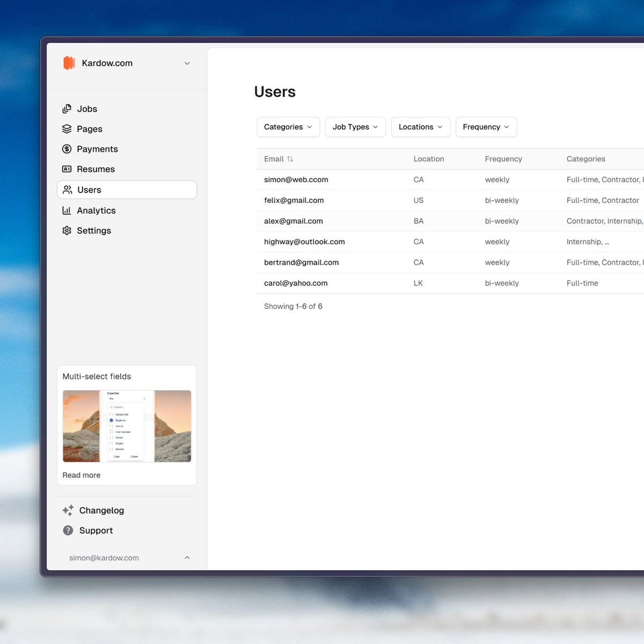Select alex@gmail.com user email
The image size is (644, 644).
(294, 221)
